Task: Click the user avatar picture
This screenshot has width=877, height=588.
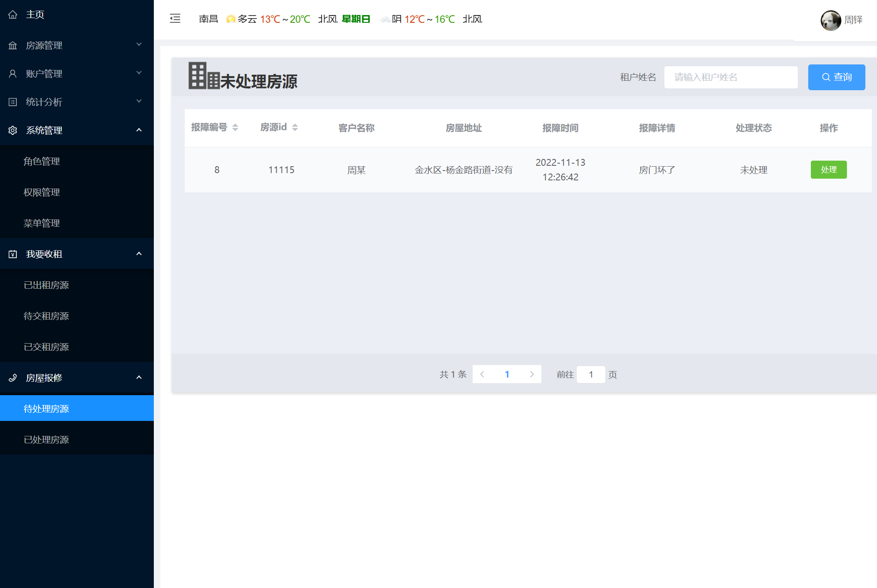Action: coord(830,20)
